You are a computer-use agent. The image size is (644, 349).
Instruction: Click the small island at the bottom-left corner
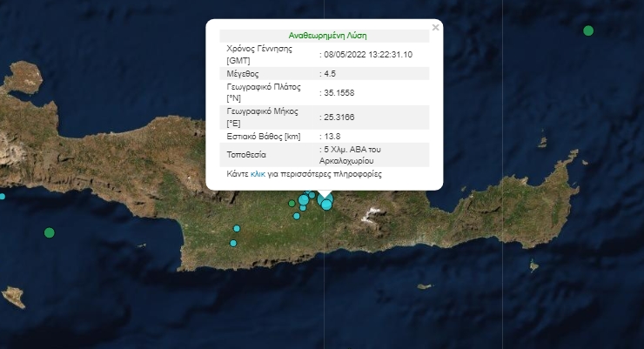pos(13,297)
